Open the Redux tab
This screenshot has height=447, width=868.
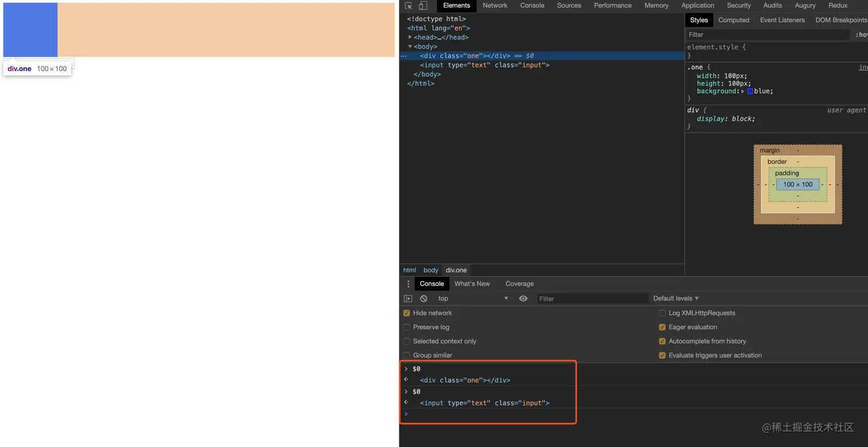pos(838,6)
